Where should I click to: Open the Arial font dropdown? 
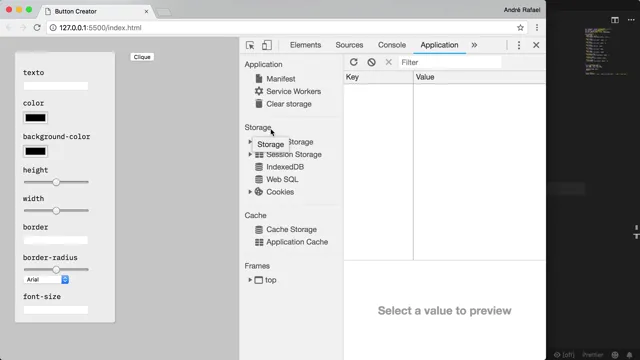(x=46, y=280)
